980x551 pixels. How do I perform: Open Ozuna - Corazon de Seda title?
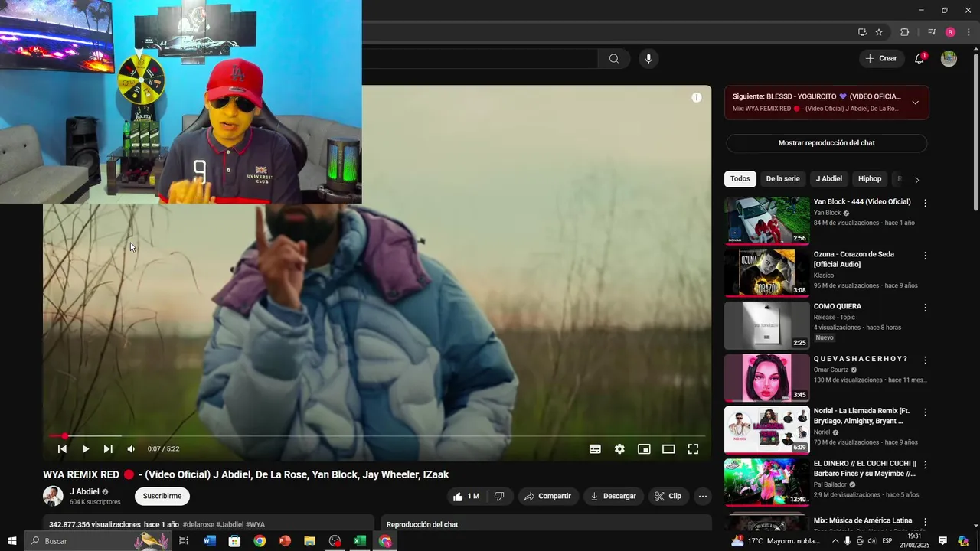[854, 259]
